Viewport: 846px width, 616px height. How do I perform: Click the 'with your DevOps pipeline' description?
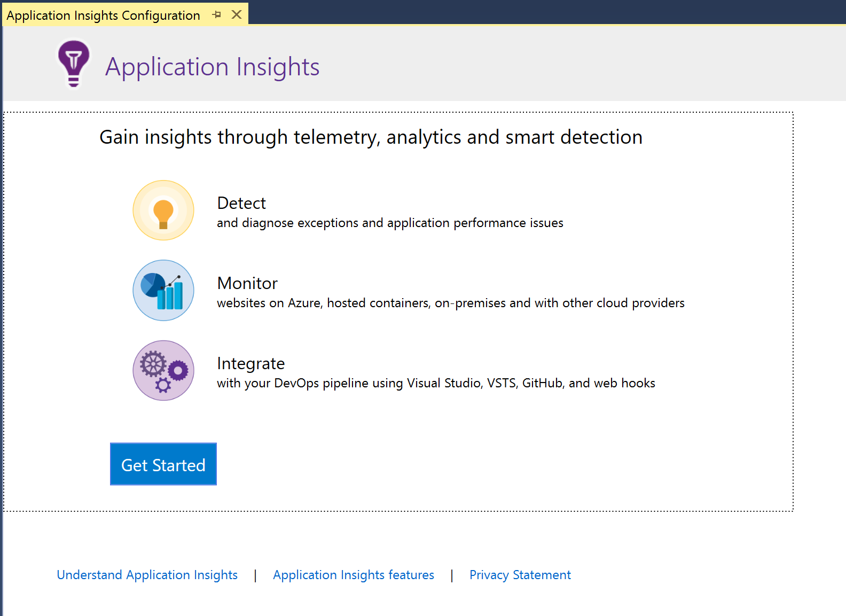pyautogui.click(x=436, y=384)
